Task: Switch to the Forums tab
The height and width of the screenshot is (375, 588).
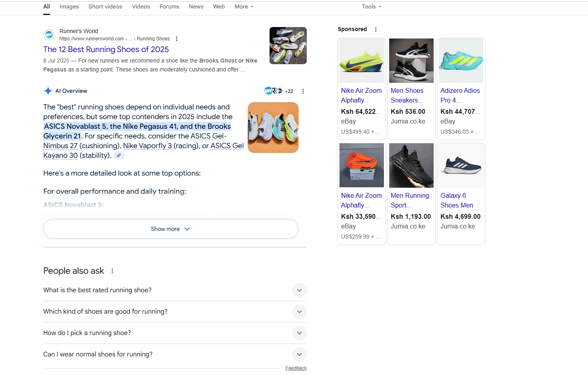Action: (169, 6)
